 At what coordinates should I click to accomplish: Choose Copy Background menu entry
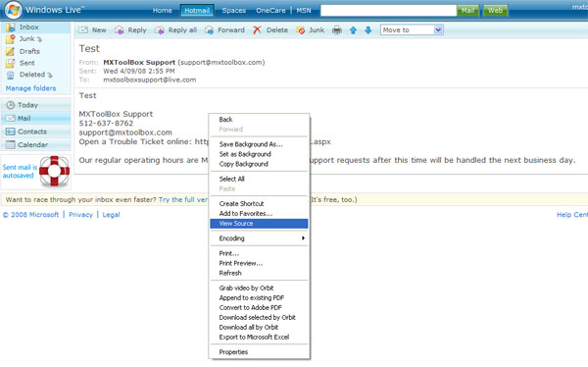point(243,164)
